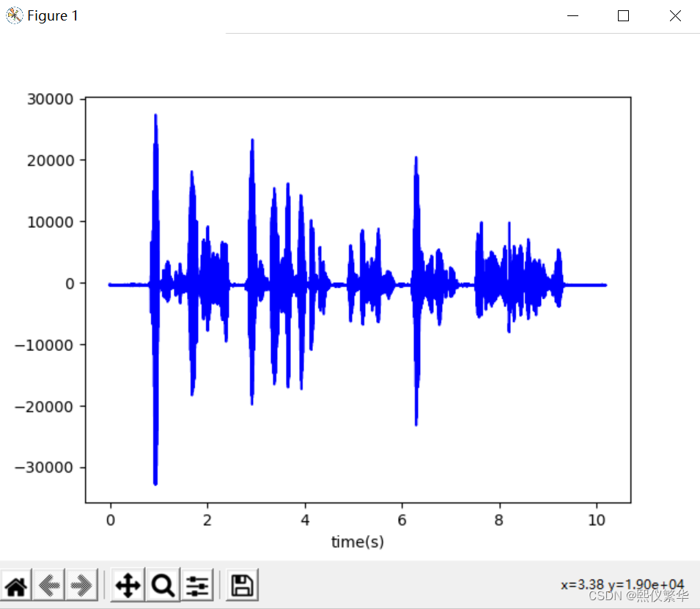
Task: Click the x-axis tick label 4
Action: 305,520
